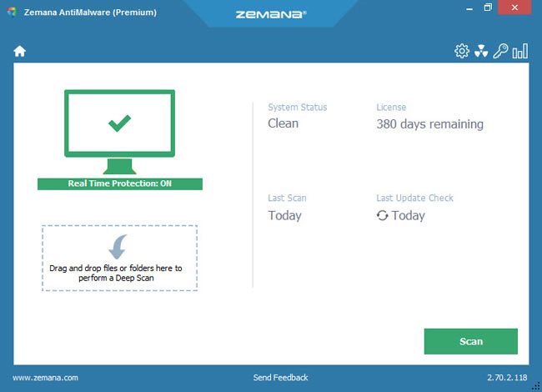Click the 'Today' value under Last Update Check
This screenshot has width=542, height=392.
(x=408, y=215)
